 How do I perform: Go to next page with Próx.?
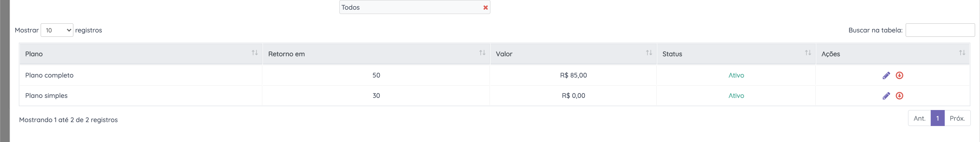pos(957,118)
